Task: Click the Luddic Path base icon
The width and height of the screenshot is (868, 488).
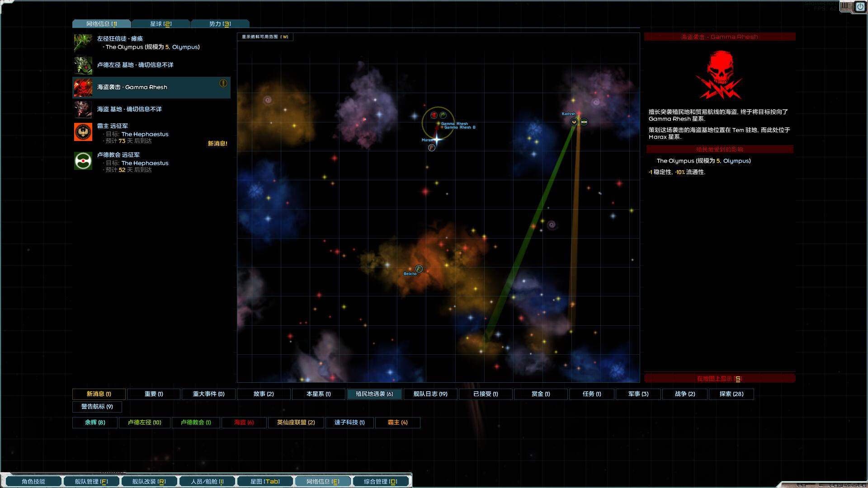Action: 83,65
